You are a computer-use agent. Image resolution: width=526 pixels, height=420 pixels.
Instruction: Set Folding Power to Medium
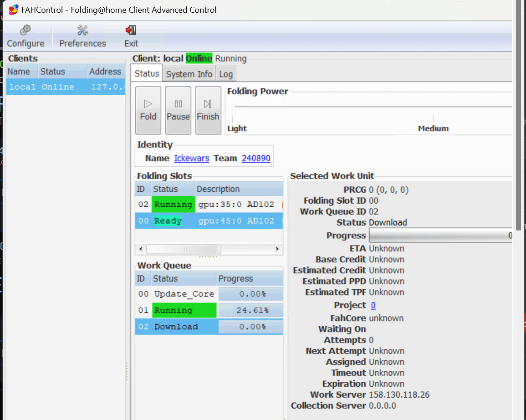(x=433, y=128)
